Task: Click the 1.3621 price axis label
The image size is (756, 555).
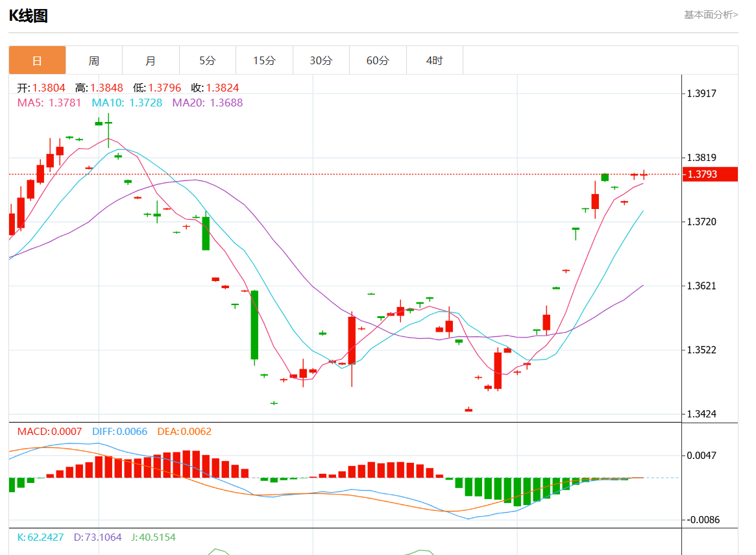Action: (x=701, y=286)
